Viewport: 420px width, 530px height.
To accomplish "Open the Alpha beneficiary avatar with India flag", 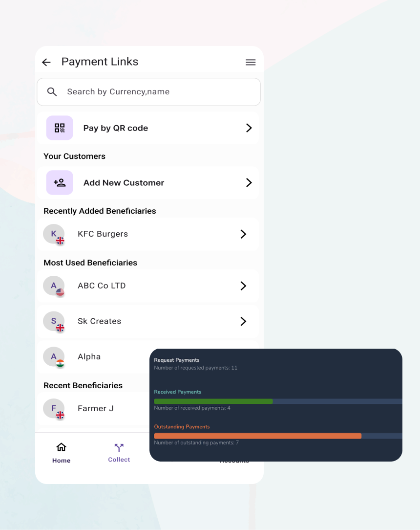I will (x=54, y=357).
